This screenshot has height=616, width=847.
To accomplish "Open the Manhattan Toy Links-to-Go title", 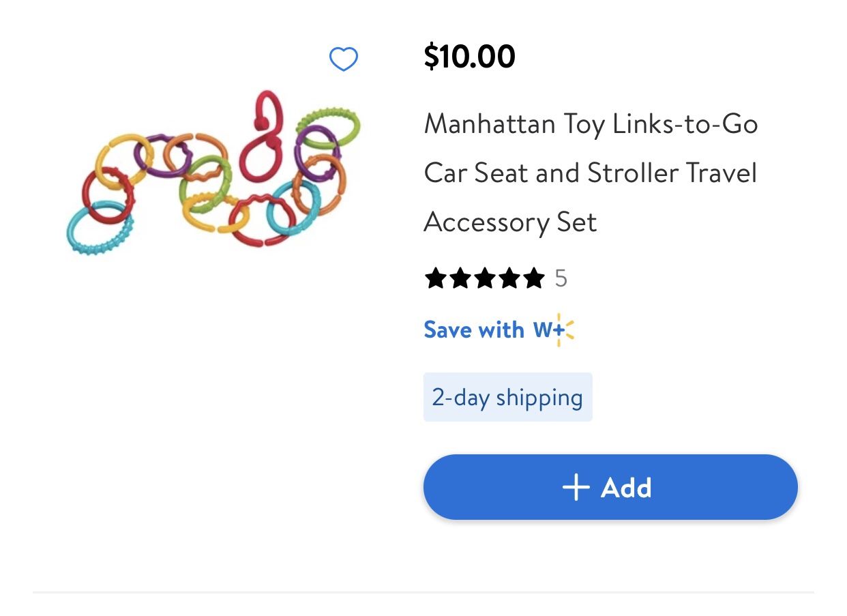I will (x=591, y=125).
